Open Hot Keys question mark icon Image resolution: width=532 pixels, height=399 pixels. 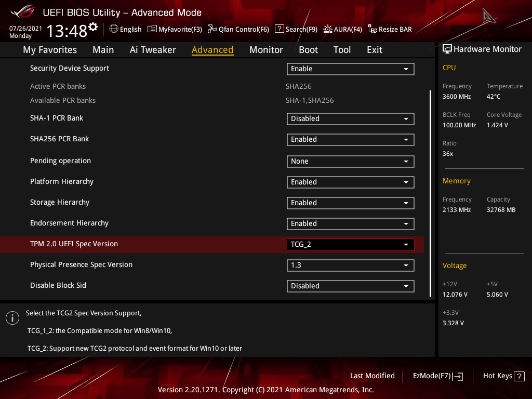pos(519,376)
